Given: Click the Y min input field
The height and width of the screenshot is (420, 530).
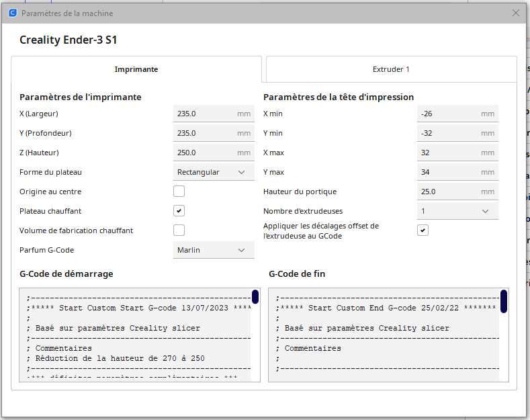Looking at the screenshot, I should [457, 133].
